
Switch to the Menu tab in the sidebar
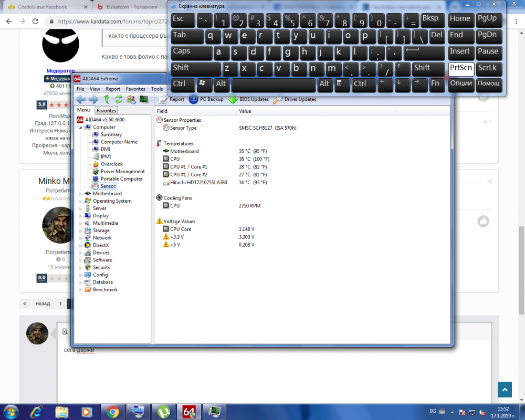click(83, 110)
